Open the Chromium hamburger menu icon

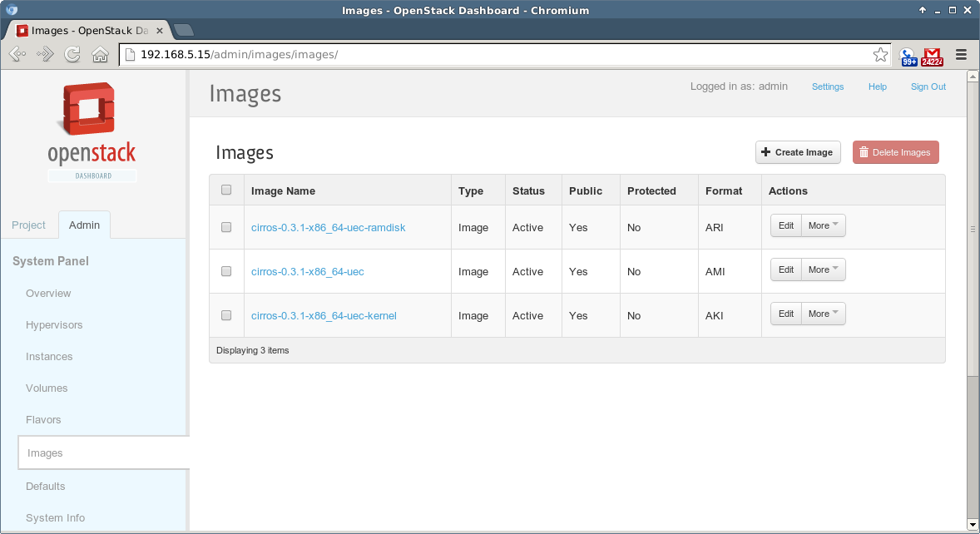961,55
